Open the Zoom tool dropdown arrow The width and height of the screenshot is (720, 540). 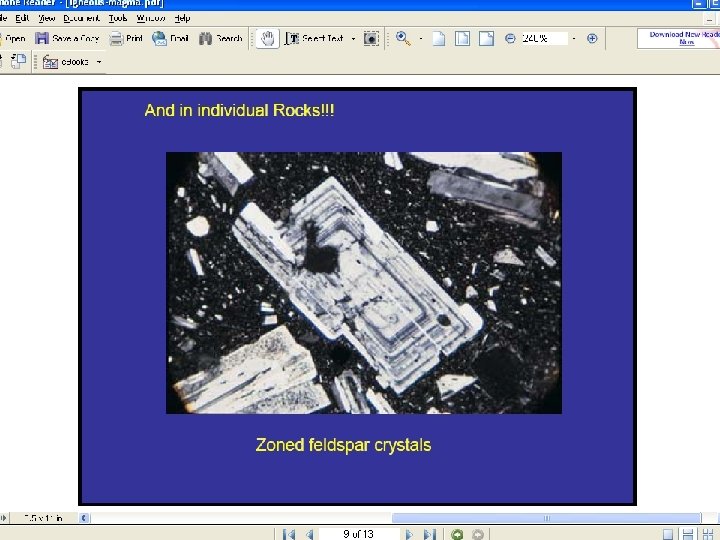(421, 39)
